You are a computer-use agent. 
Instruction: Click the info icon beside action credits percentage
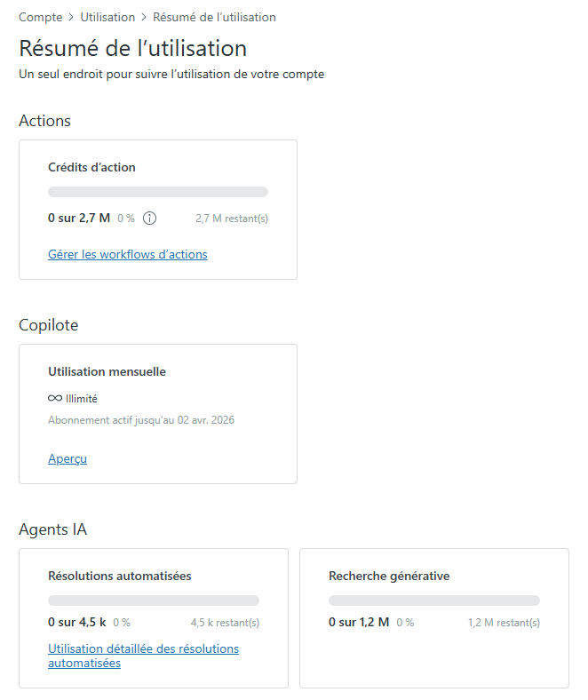click(x=150, y=219)
